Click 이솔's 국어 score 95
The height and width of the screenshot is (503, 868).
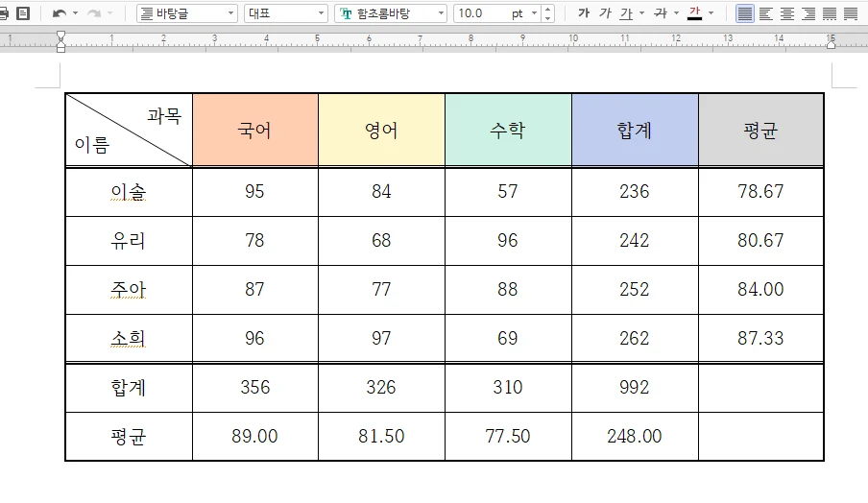pyautogui.click(x=255, y=192)
